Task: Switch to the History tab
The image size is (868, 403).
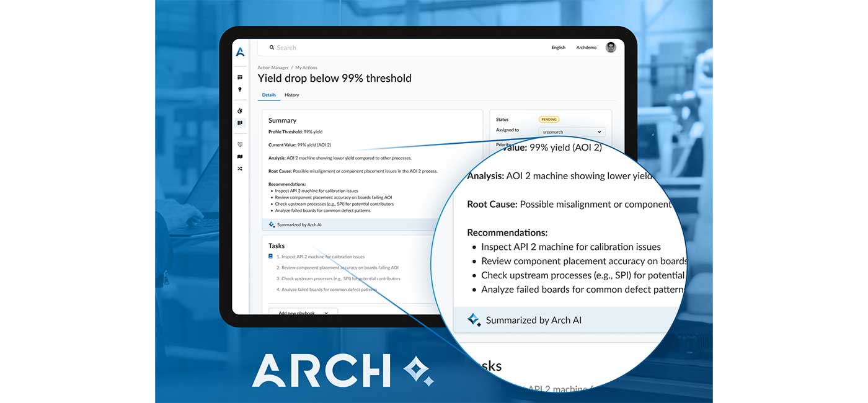Action: (292, 95)
